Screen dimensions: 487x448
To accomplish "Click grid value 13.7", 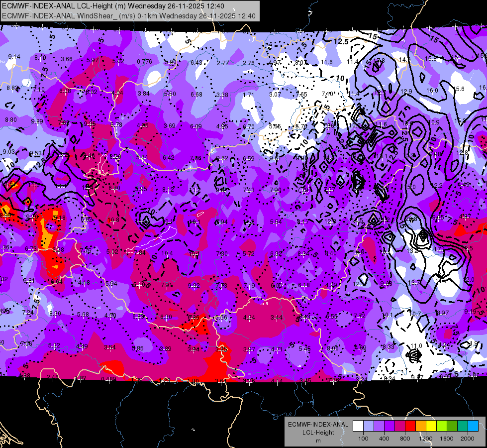I will (x=413, y=282).
